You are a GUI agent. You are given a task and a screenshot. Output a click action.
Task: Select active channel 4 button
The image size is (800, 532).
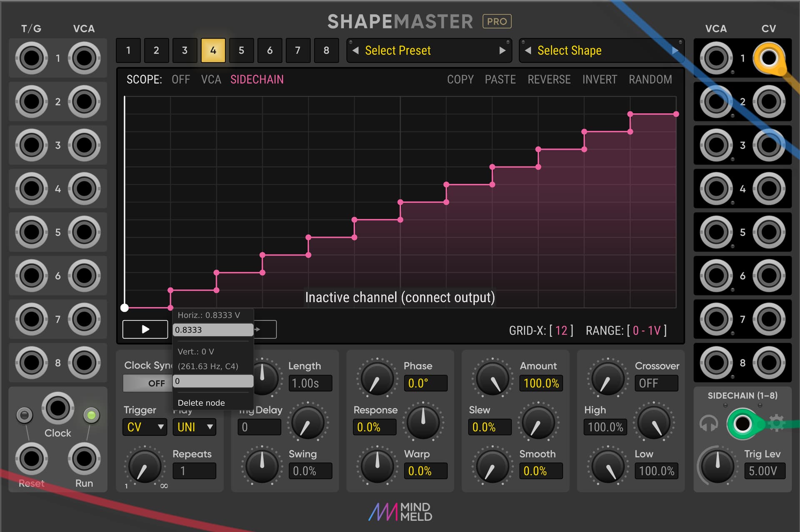213,50
